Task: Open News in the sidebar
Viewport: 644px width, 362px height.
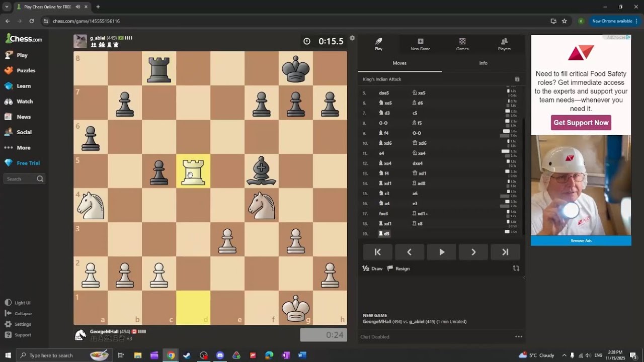Action: pos(18,117)
